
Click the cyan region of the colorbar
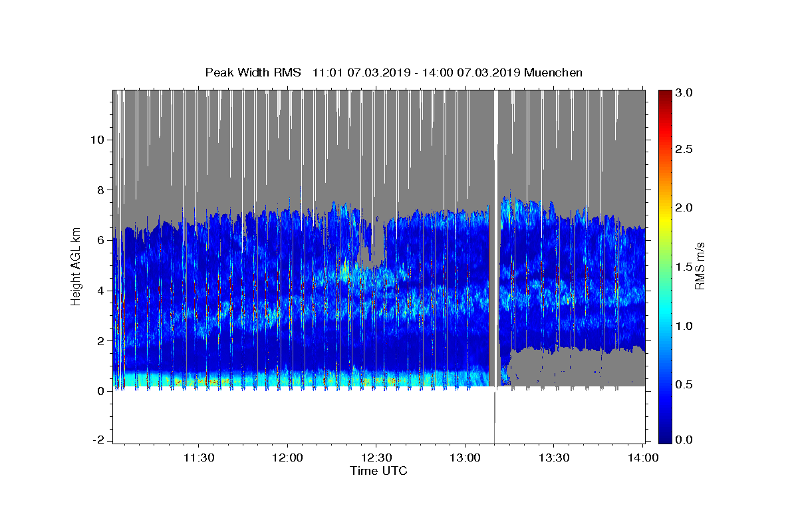665,313
